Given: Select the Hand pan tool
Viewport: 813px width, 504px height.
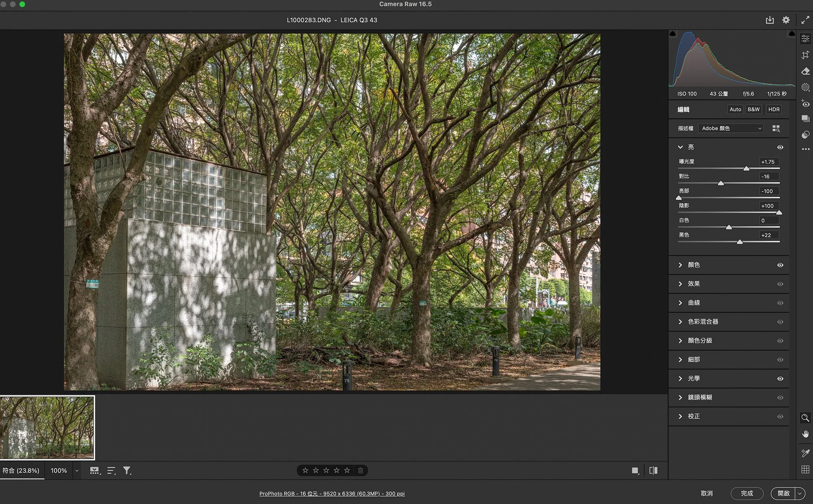Looking at the screenshot, I should pos(805,434).
